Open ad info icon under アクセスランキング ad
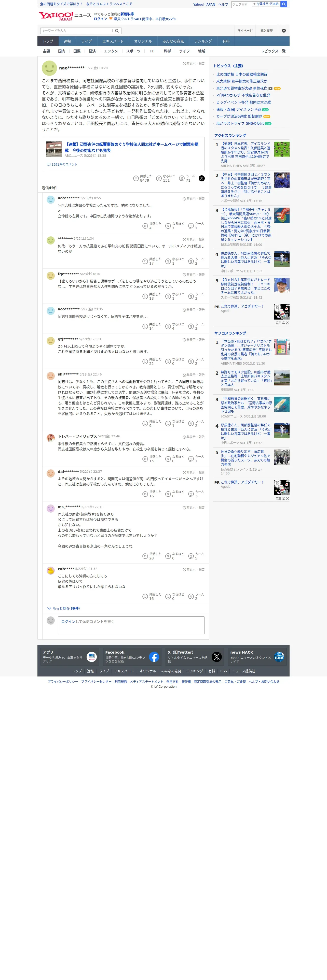The width and height of the screenshot is (327, 980). coord(283,323)
